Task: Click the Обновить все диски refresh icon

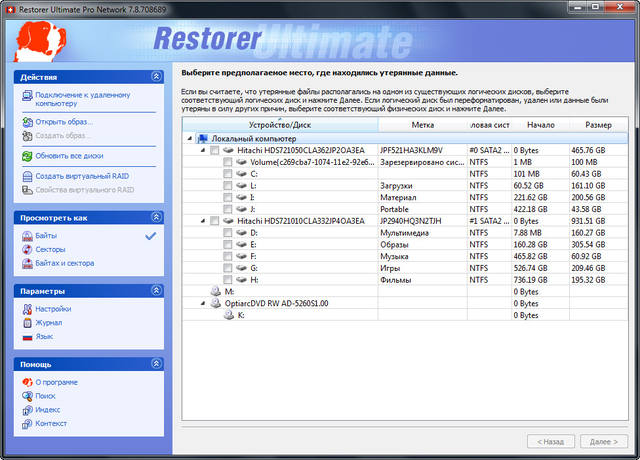Action: click(x=27, y=156)
